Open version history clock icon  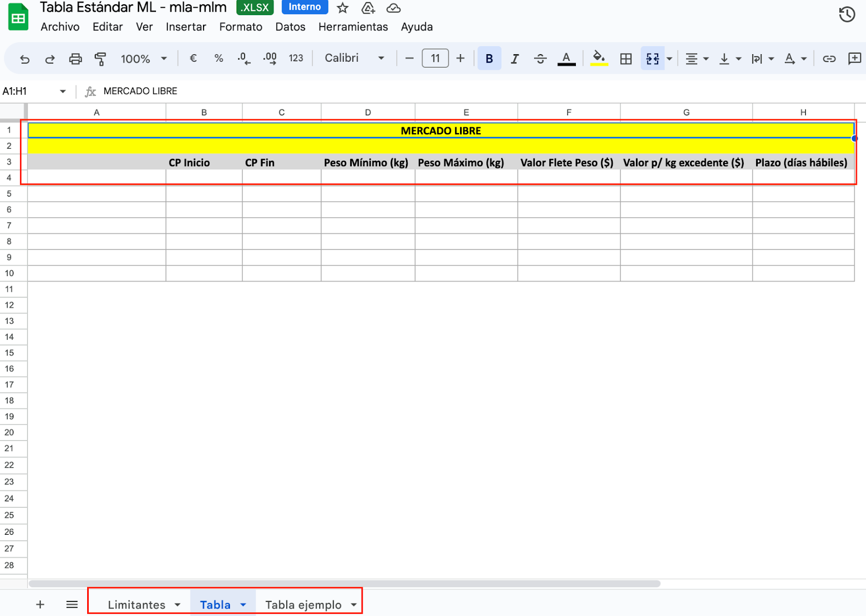tap(847, 15)
